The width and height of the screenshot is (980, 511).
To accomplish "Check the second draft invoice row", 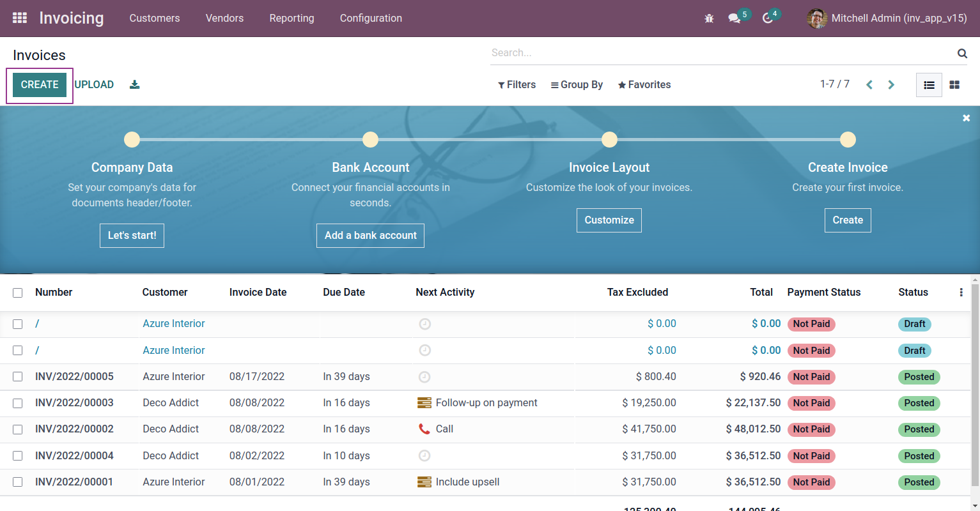I will click(x=18, y=351).
